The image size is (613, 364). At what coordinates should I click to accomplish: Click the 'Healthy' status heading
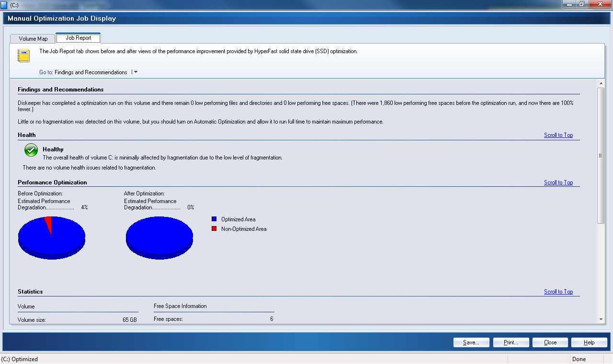click(x=53, y=149)
